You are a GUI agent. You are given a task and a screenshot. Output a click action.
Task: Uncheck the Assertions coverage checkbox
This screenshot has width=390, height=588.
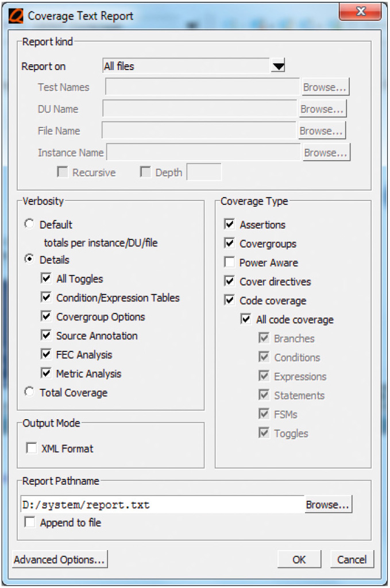229,225
